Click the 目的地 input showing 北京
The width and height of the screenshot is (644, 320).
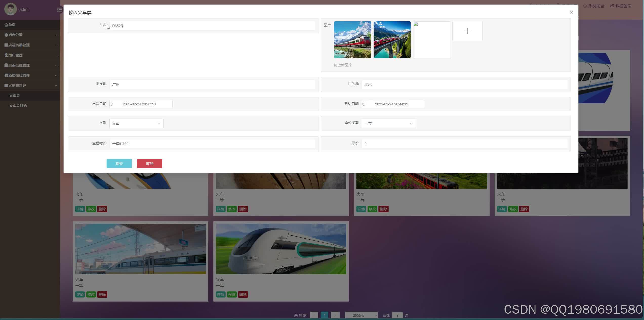tap(465, 84)
